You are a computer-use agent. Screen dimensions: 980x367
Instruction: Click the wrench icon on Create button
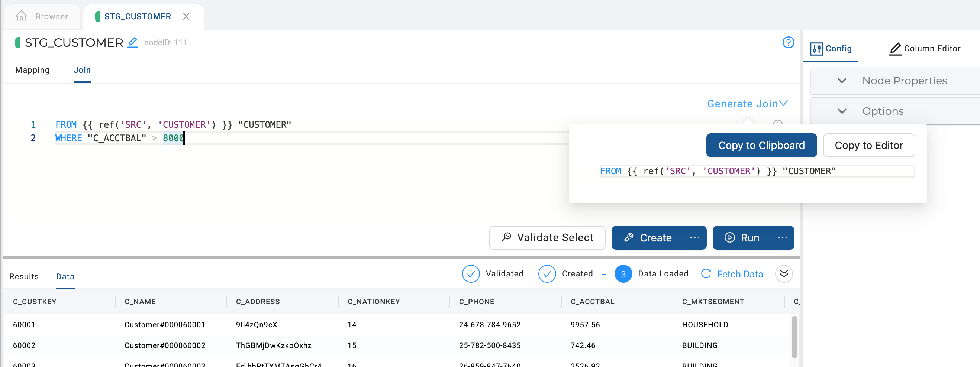(628, 237)
